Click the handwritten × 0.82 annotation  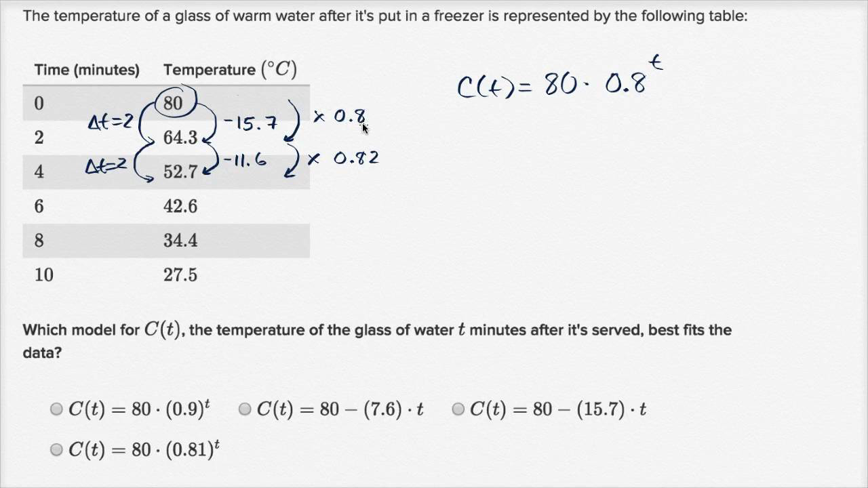click(343, 159)
